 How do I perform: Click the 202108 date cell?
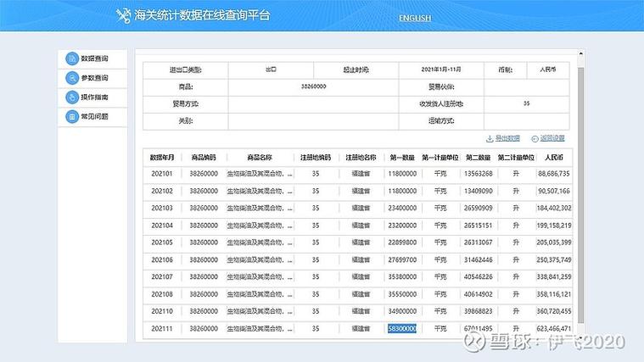pyautogui.click(x=162, y=294)
